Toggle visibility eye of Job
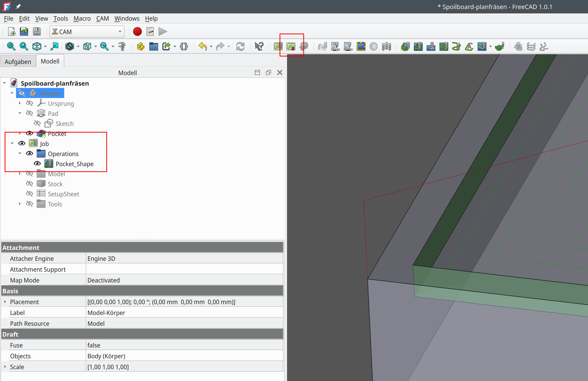The image size is (588, 381). pyautogui.click(x=22, y=144)
